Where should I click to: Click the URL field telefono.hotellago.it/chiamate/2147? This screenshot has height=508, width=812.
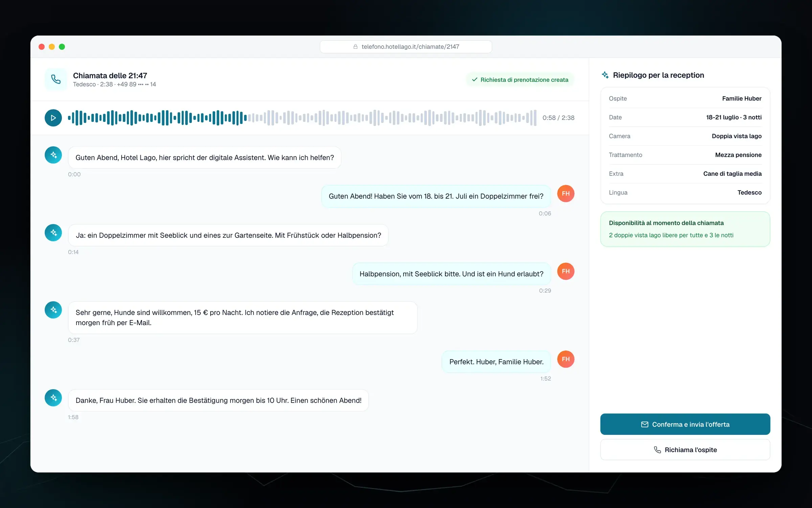(406, 47)
